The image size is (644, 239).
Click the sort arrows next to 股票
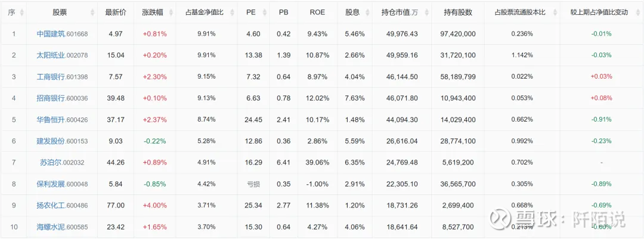pyautogui.click(x=92, y=13)
